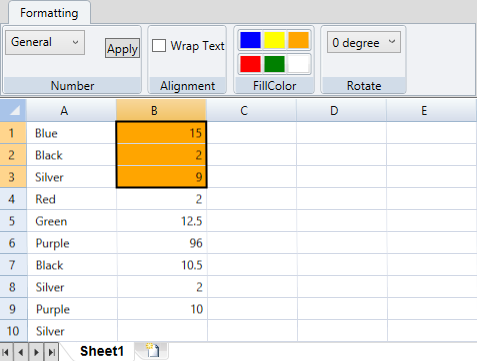Choose the white fill color swatch
The height and width of the screenshot is (361, 477).
(299, 64)
